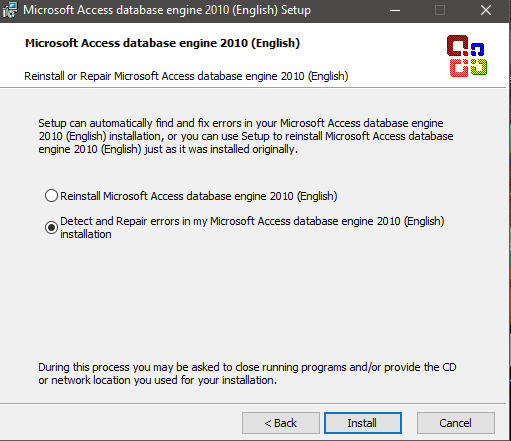Viewport: 511px width, 441px height.
Task: Click the bold Microsoft Access database engine heading
Action: [162, 43]
